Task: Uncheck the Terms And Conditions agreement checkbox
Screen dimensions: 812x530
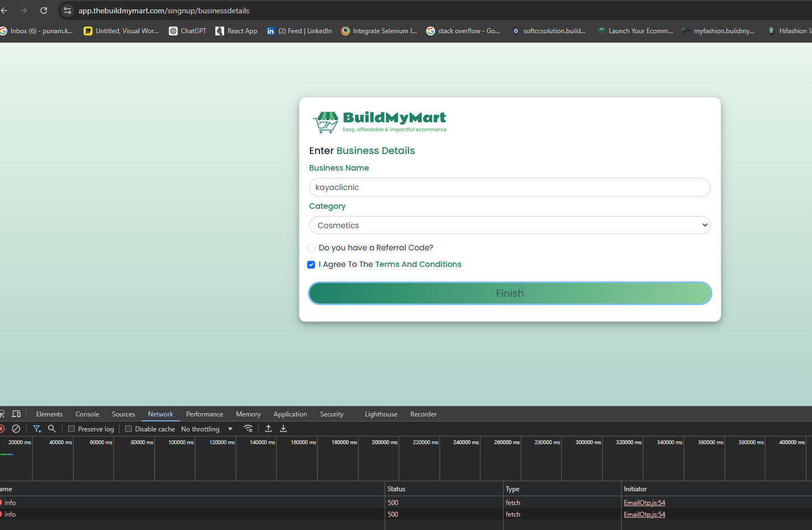Action: pos(311,265)
